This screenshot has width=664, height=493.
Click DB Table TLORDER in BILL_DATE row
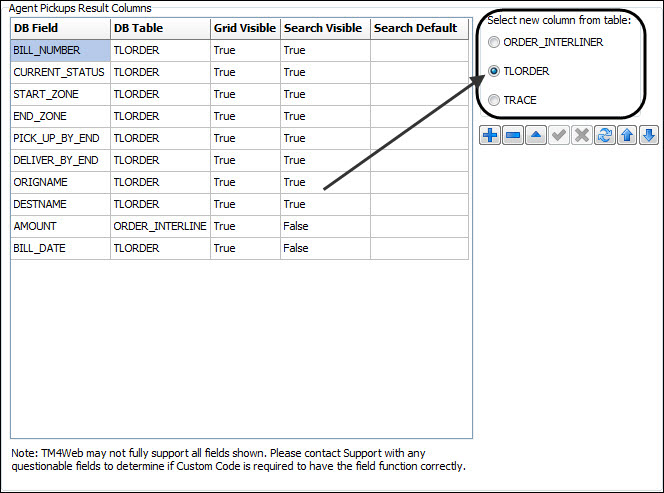[x=160, y=249]
